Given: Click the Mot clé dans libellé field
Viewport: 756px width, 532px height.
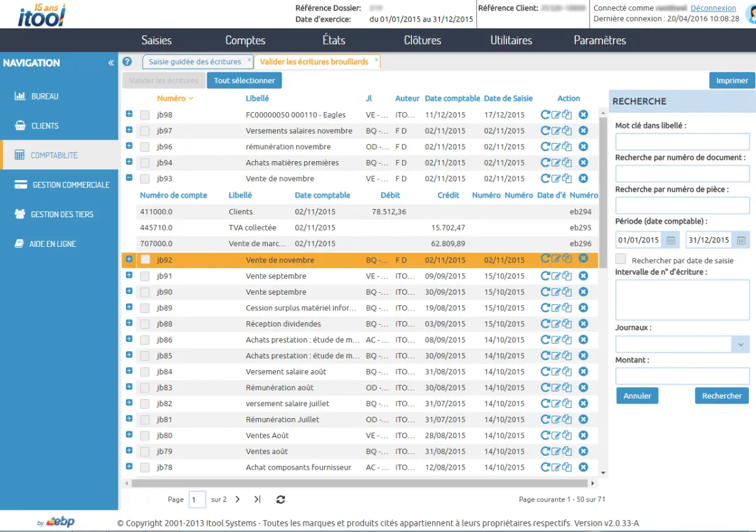Looking at the screenshot, I should pyautogui.click(x=682, y=142).
